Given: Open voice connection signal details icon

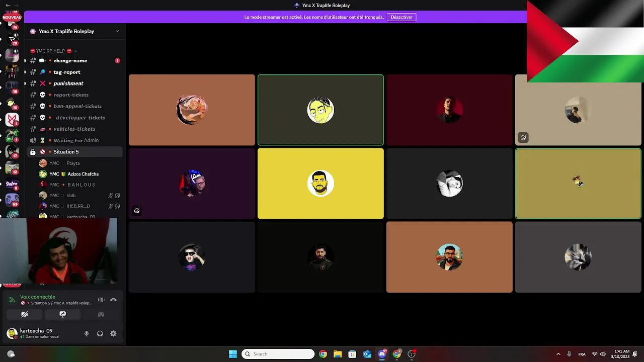Looking at the screenshot, I should click(12, 300).
